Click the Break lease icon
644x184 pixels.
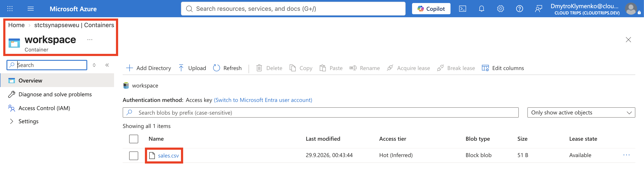pyautogui.click(x=440, y=68)
